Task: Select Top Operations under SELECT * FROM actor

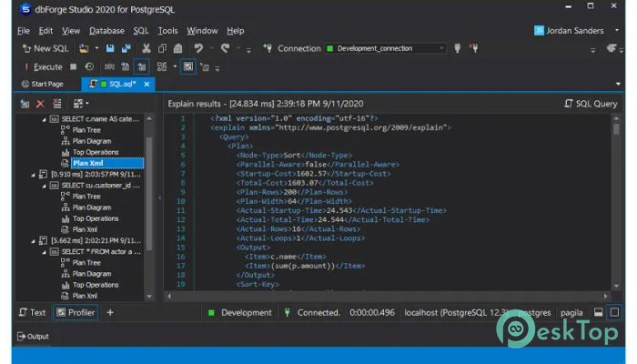Action: pos(96,285)
